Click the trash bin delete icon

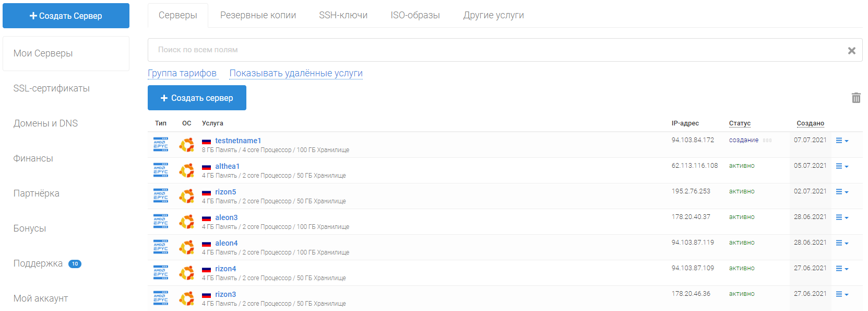coord(856,98)
